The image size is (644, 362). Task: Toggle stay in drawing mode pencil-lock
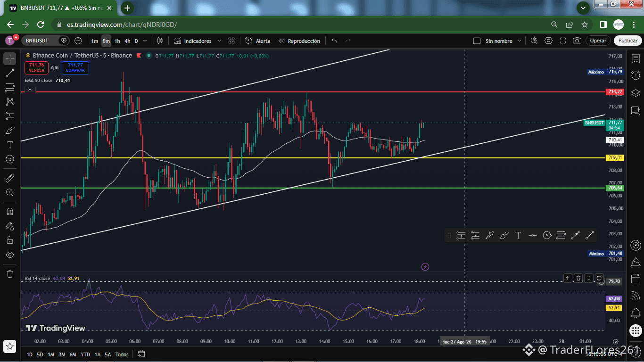(10, 226)
